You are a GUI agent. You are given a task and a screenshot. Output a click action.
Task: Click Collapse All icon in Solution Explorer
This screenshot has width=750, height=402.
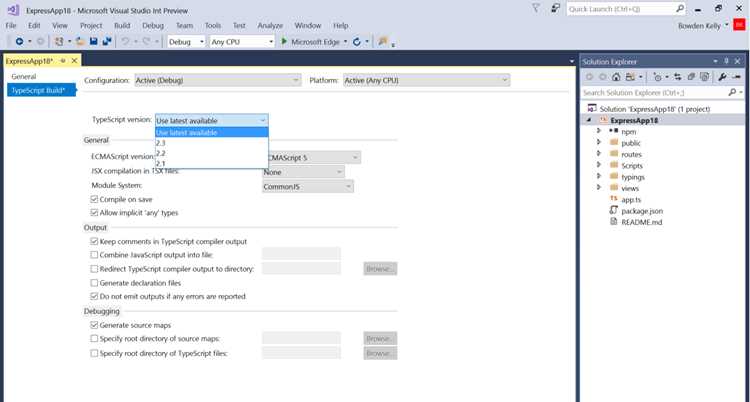click(691, 77)
